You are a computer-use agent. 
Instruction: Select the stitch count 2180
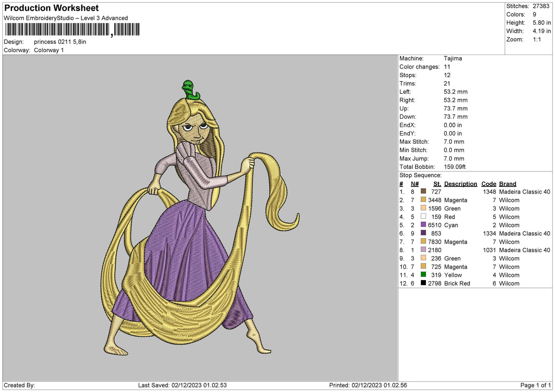(x=435, y=250)
